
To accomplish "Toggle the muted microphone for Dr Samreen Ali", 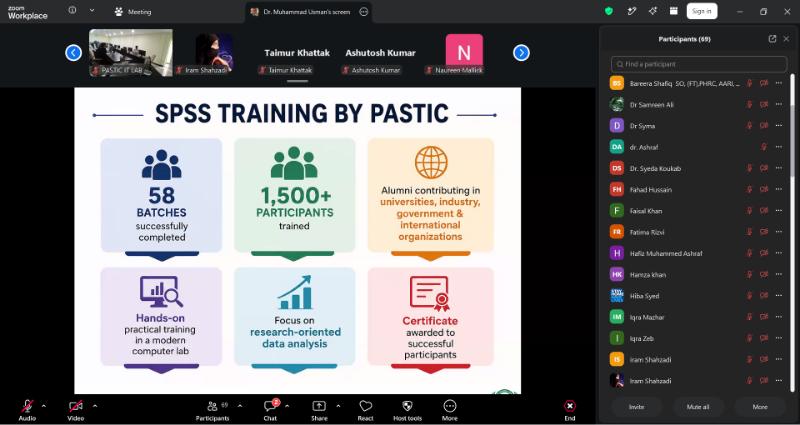I will [x=749, y=104].
